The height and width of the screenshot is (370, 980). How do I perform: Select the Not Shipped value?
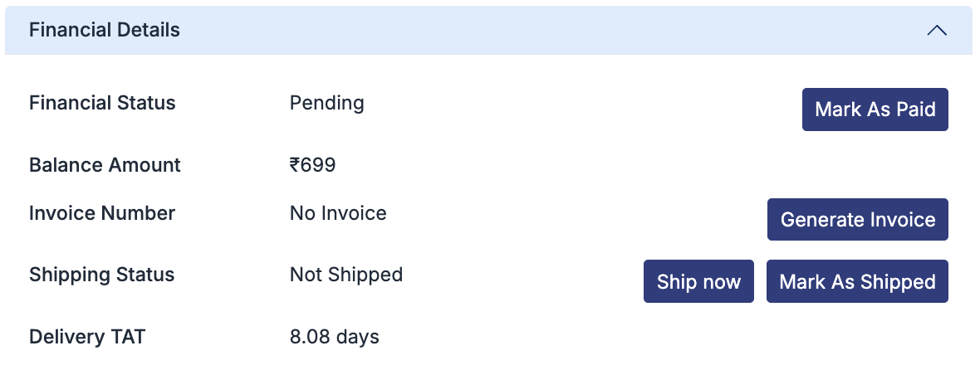345,275
